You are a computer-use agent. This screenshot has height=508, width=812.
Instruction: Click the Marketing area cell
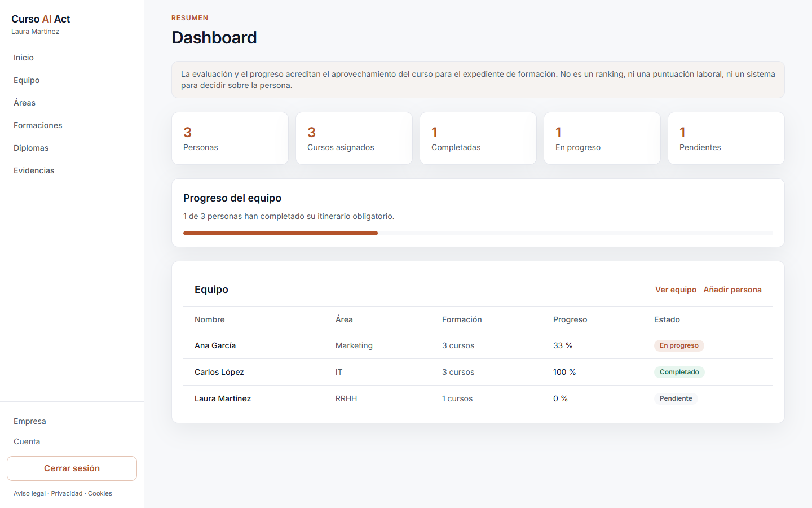pos(354,345)
